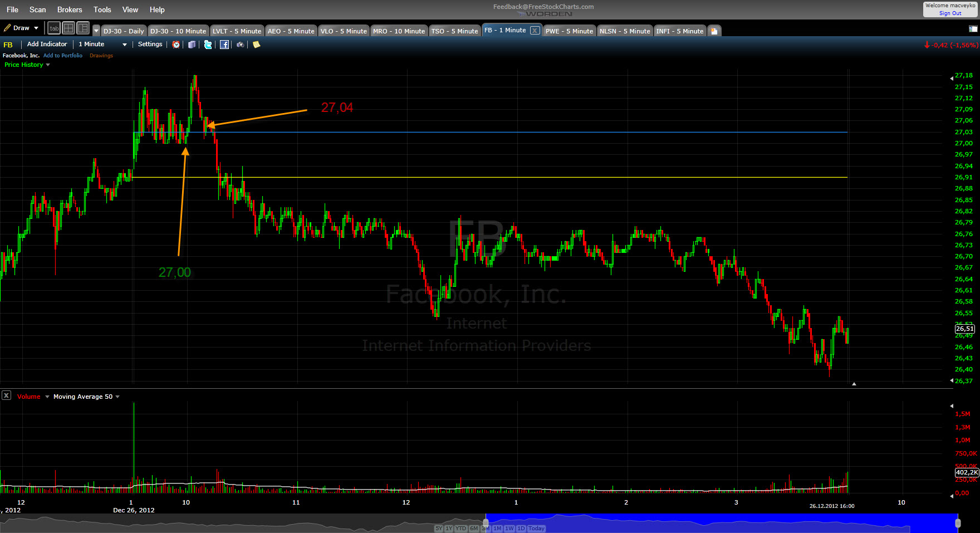Click the Feedback@FreeStockCharts.com link
The width and height of the screenshot is (980, 533).
coord(543,7)
